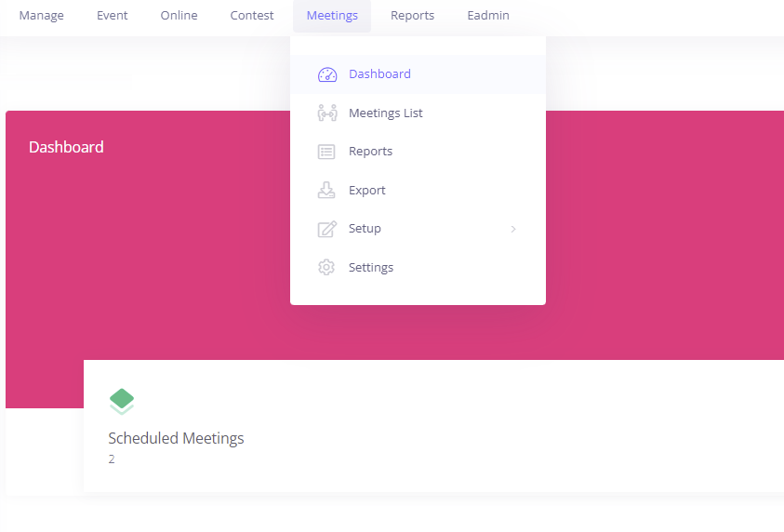Click the Export download icon
The image size is (784, 532).
pyautogui.click(x=326, y=190)
